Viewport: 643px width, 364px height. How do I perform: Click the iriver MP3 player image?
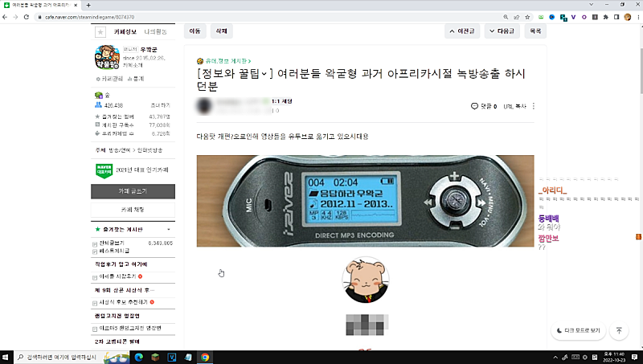pos(366,201)
